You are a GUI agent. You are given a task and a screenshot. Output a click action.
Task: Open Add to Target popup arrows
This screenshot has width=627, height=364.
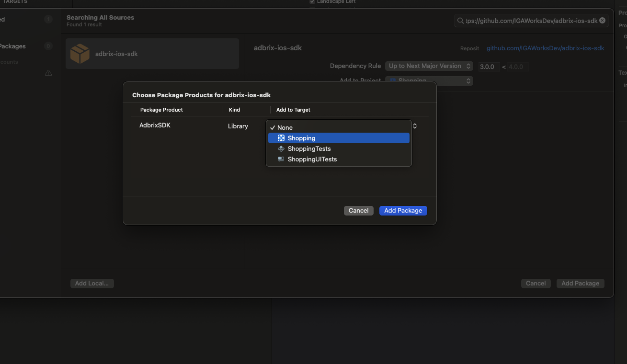pos(415,126)
